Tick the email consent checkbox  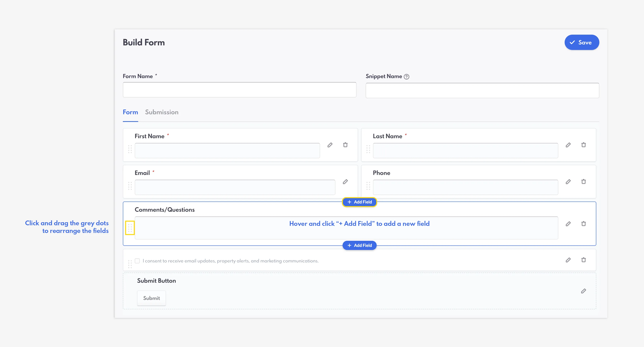(x=137, y=261)
